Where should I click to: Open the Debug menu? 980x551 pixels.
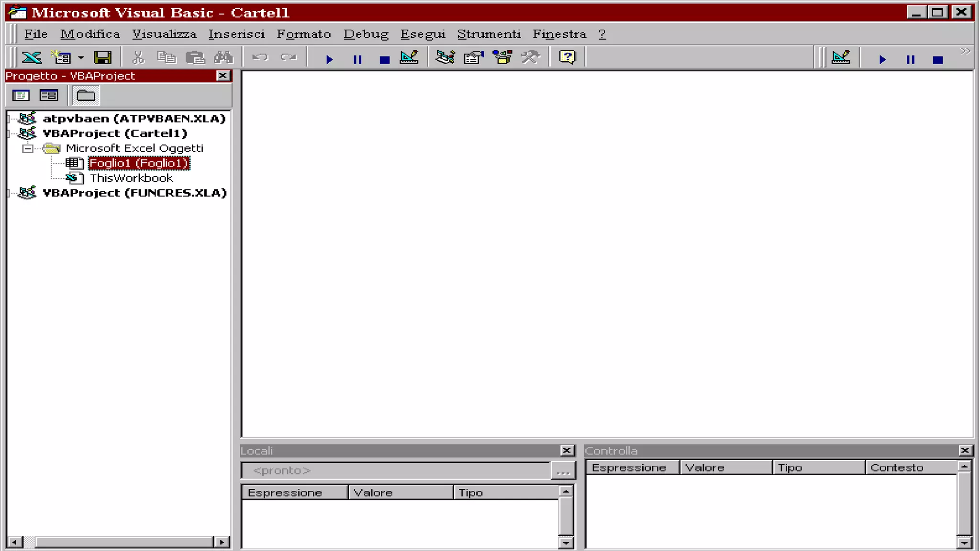[x=366, y=34]
